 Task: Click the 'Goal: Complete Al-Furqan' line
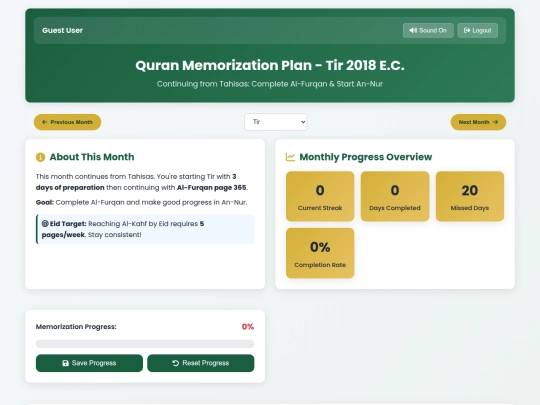coord(141,202)
